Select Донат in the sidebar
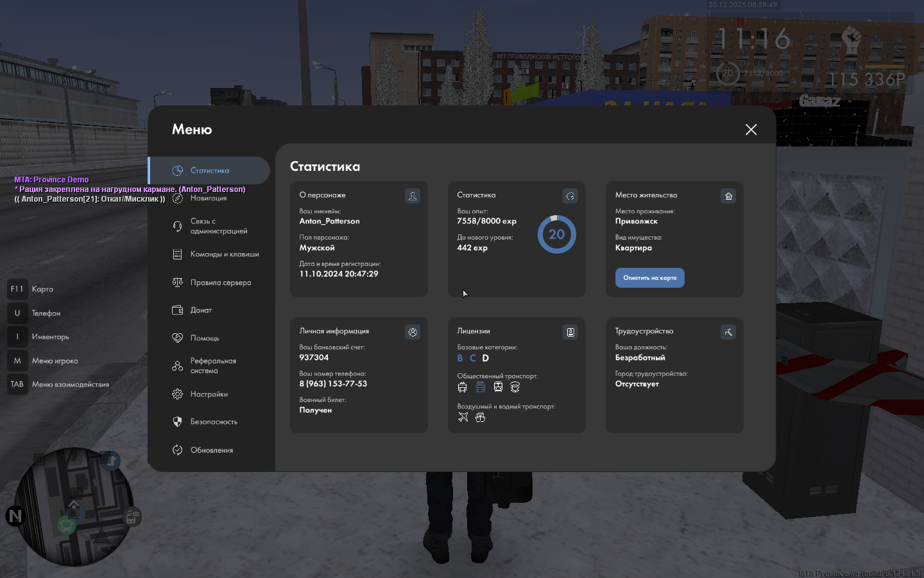Screen dimensions: 924x578 201,310
